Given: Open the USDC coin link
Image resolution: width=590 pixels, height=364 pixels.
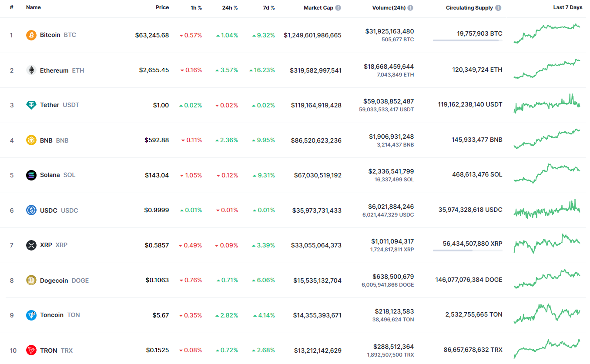Looking at the screenshot, I should [49, 210].
